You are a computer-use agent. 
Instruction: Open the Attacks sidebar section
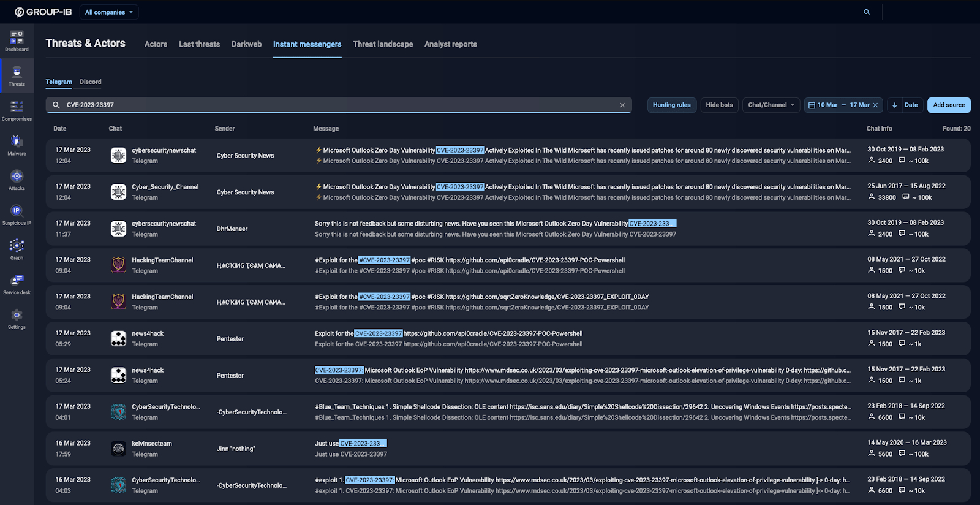point(17,180)
